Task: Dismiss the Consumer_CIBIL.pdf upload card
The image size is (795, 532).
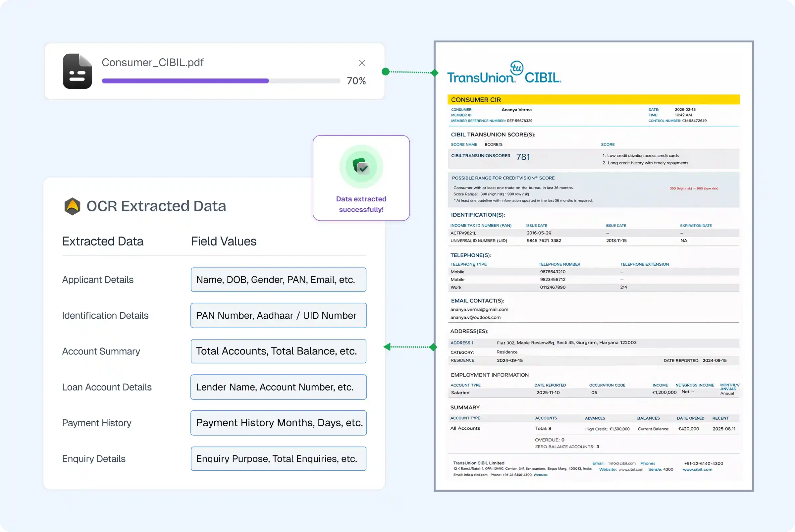Action: [362, 63]
